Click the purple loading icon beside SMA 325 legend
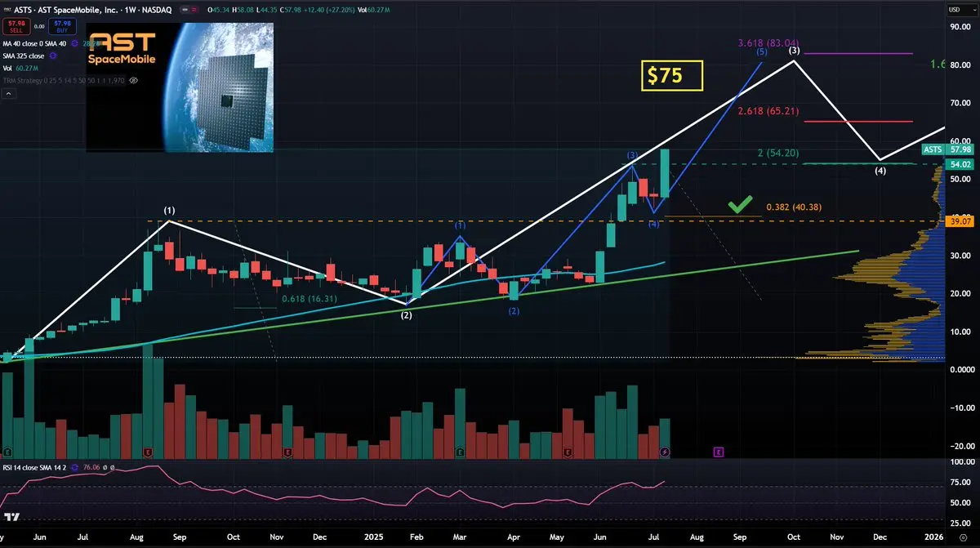The height and width of the screenshot is (548, 980). [x=53, y=56]
